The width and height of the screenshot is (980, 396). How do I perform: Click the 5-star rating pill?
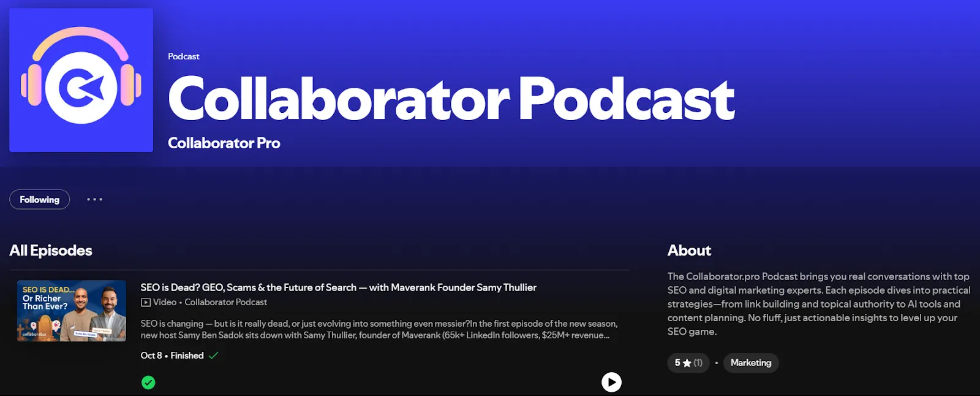688,363
